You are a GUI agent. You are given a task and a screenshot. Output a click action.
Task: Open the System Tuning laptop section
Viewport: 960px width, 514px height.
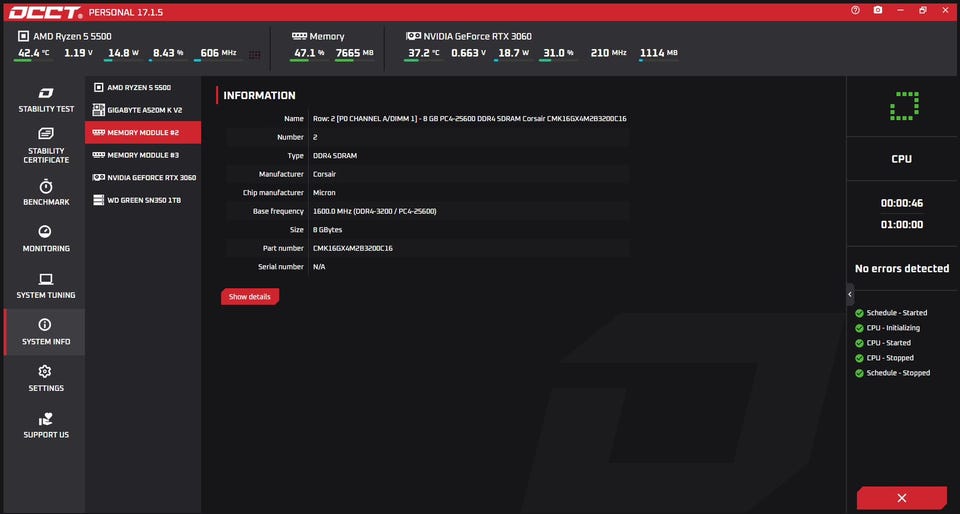click(x=46, y=286)
